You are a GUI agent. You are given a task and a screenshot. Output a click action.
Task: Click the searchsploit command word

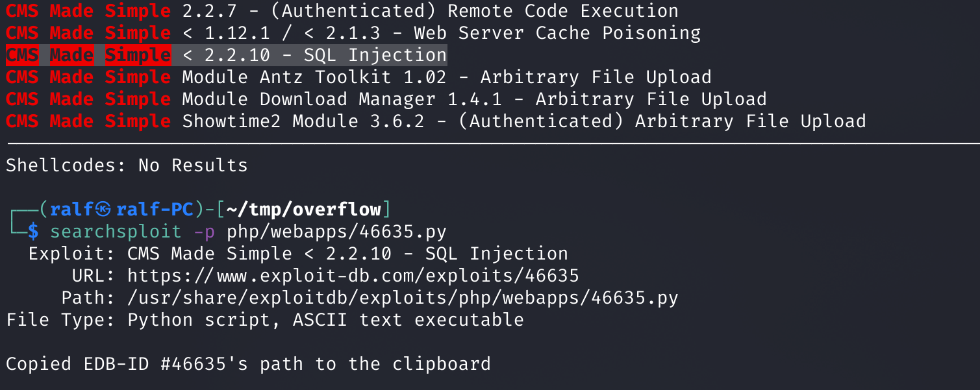click(116, 232)
